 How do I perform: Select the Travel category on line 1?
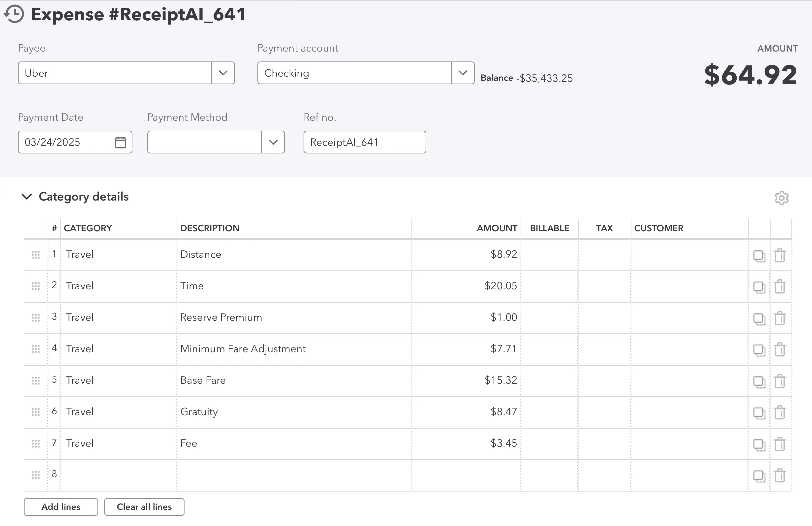point(119,255)
